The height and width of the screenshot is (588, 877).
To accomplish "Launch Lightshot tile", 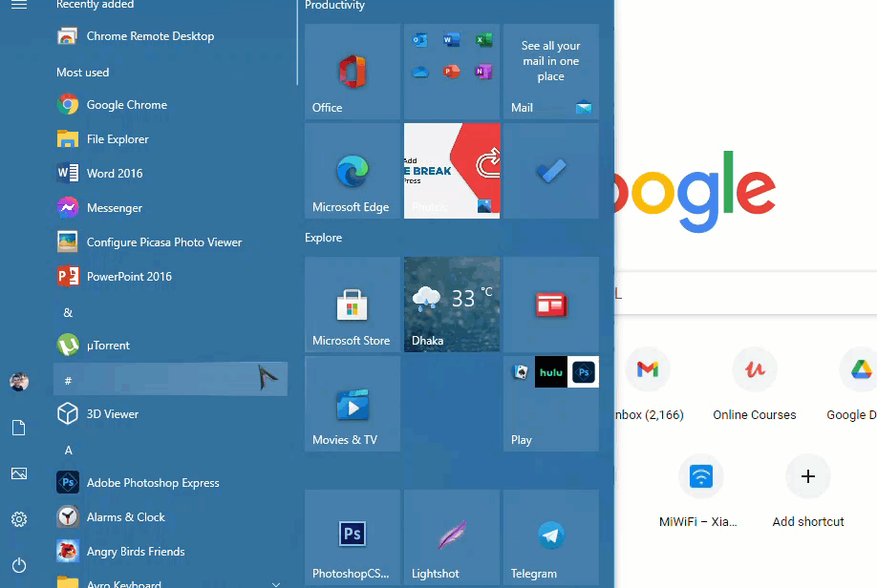I will pyautogui.click(x=452, y=537).
